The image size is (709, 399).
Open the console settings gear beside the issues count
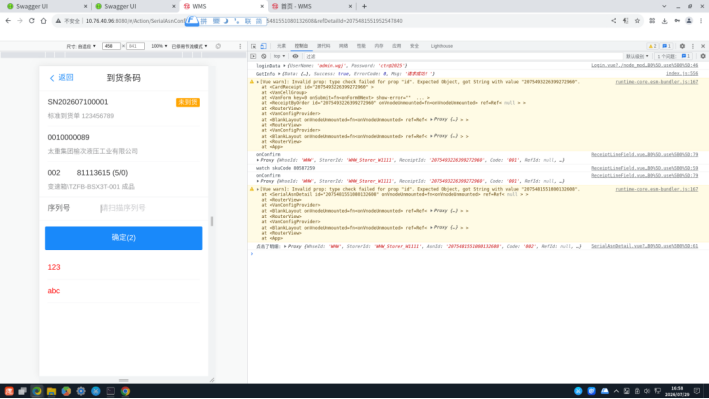(x=703, y=57)
